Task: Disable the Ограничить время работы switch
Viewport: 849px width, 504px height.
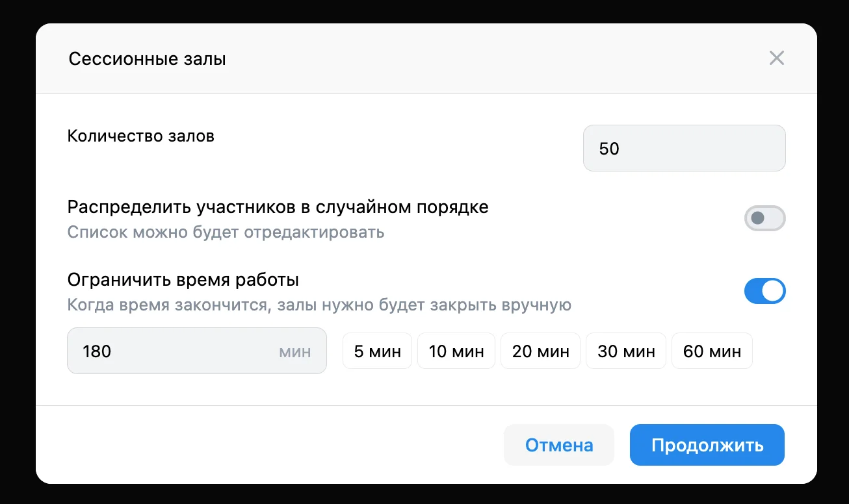Action: click(764, 291)
